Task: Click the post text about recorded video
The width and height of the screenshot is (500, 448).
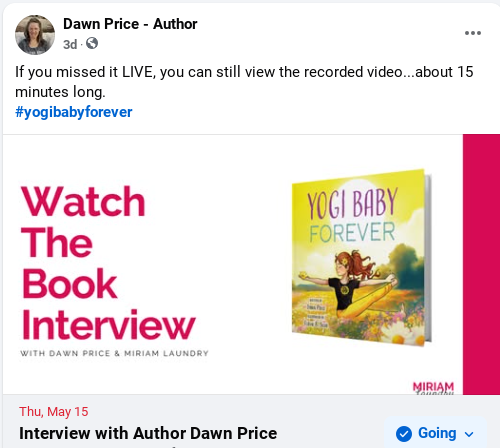Action: pyautogui.click(x=244, y=82)
